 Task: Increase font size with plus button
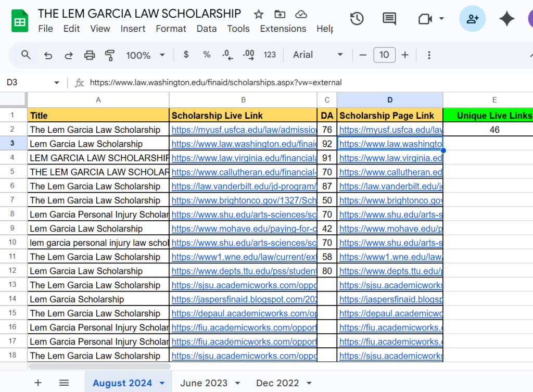[405, 55]
